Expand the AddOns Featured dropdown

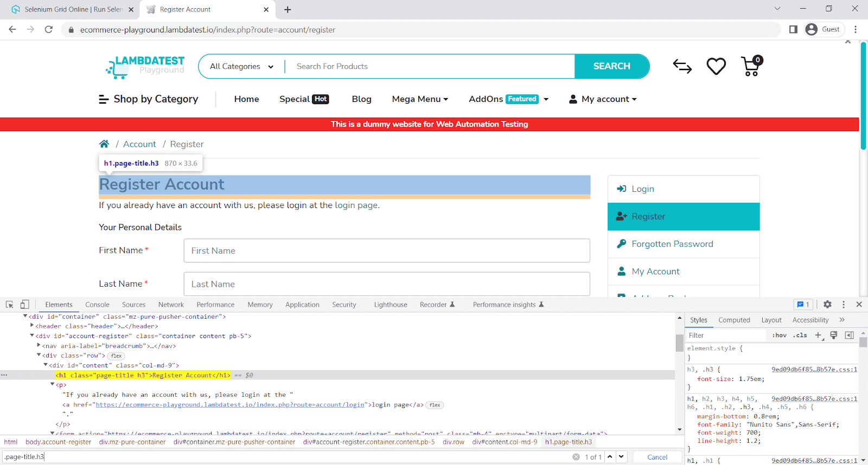(x=509, y=99)
